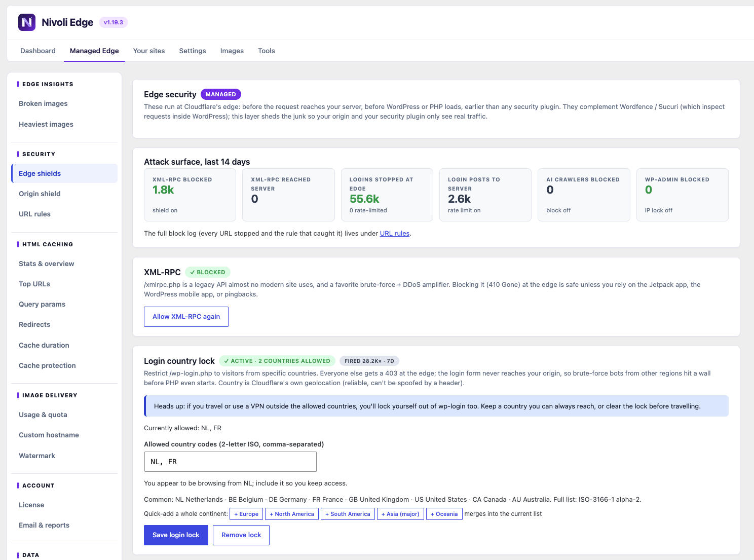This screenshot has height=560, width=754.
Task: Click the LOGINS STOPPED AT EDGE card
Action: click(387, 195)
